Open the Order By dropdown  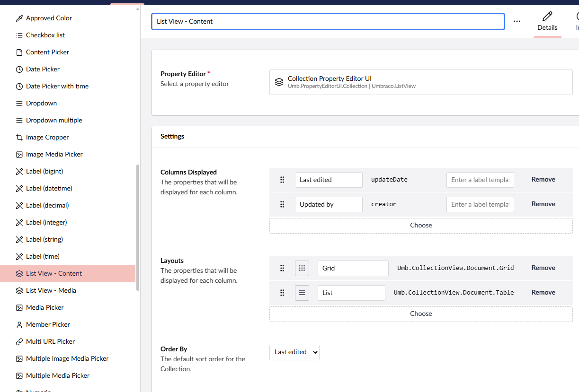[294, 352]
